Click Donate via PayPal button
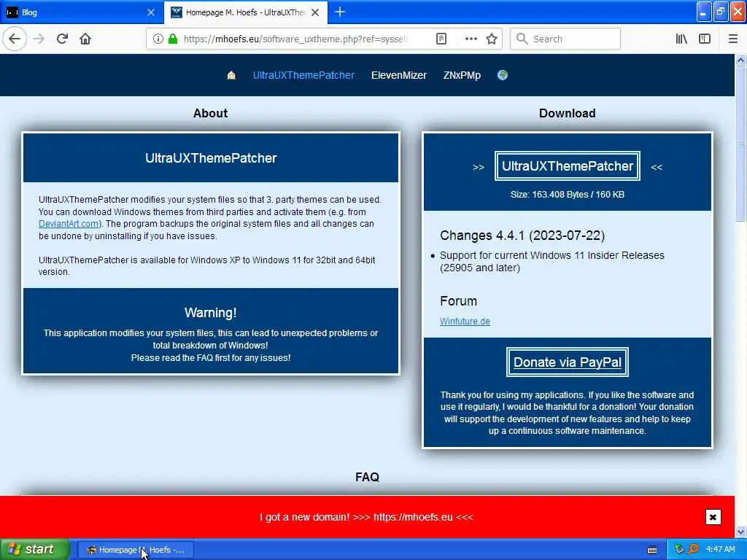Image resolution: width=747 pixels, height=560 pixels. (x=568, y=362)
